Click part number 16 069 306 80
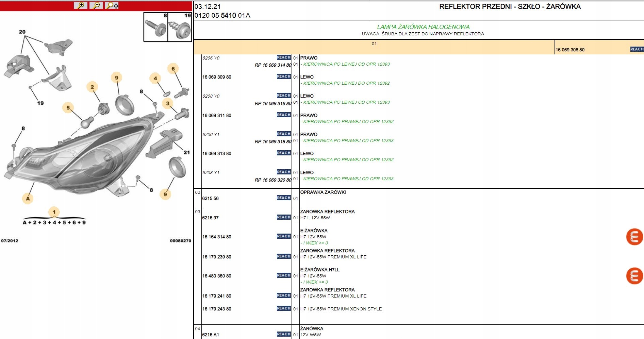The image size is (644, 339). [570, 50]
